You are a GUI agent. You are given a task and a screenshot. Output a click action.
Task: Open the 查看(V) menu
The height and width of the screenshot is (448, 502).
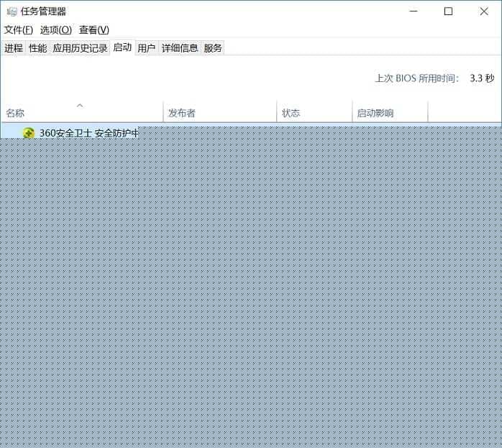(93, 30)
